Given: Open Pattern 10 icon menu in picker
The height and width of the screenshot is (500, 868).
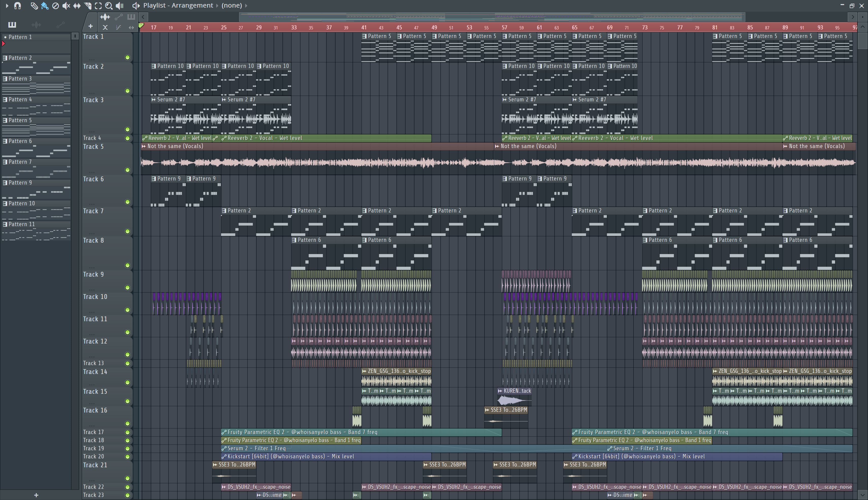Looking at the screenshot, I should coord(5,203).
